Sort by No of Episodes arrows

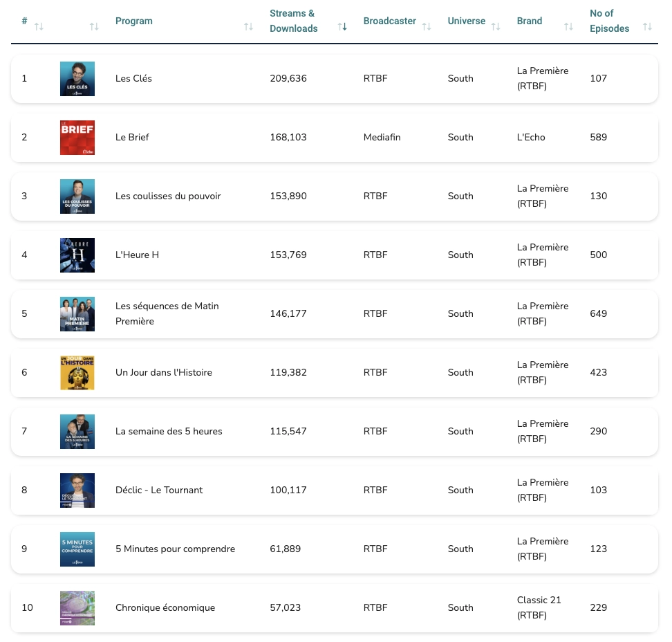647,26
